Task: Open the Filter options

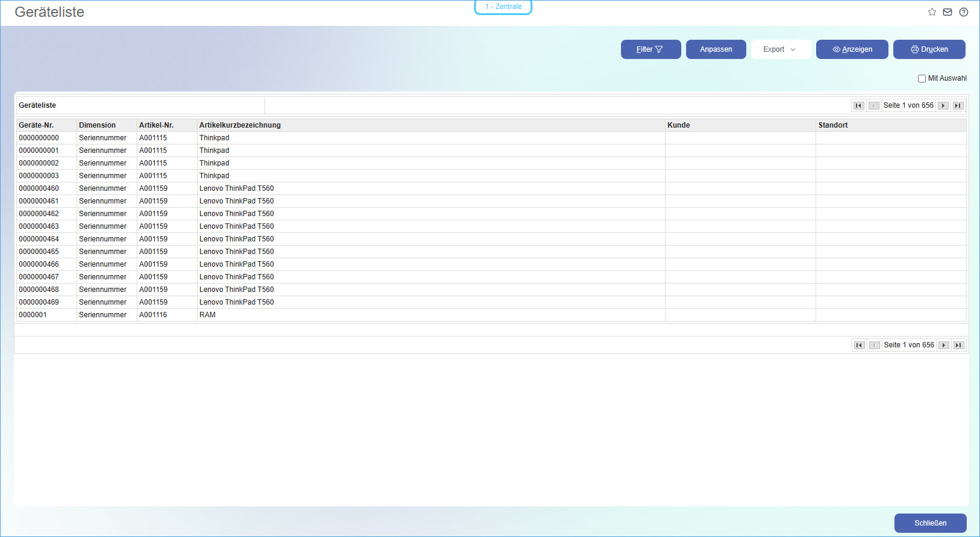Action: click(651, 49)
